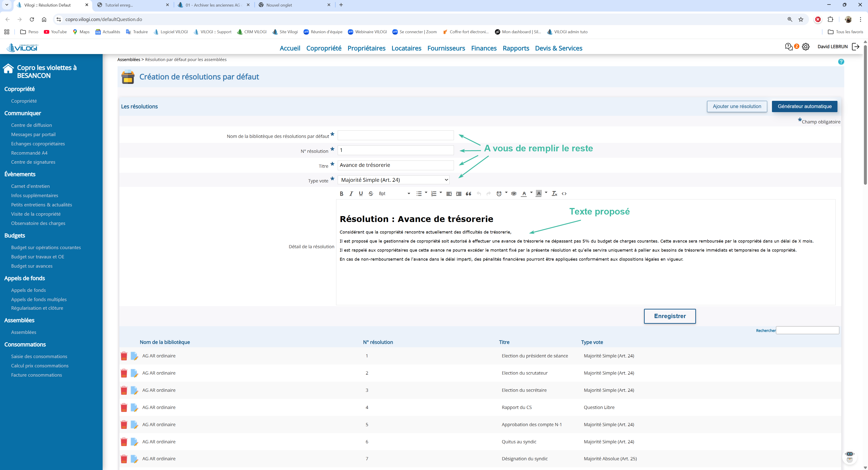The height and width of the screenshot is (470, 868).
Task: Increase indent in the editor
Action: [x=459, y=194]
